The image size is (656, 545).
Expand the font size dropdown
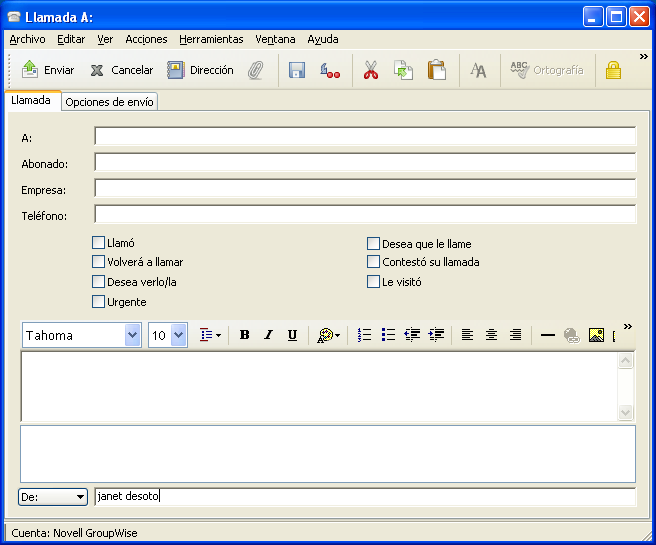179,336
